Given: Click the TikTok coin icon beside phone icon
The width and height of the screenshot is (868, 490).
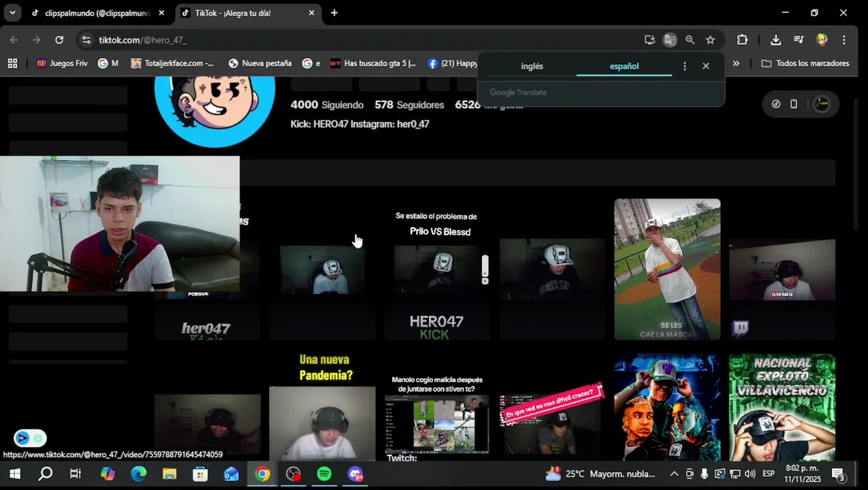Looking at the screenshot, I should point(776,104).
